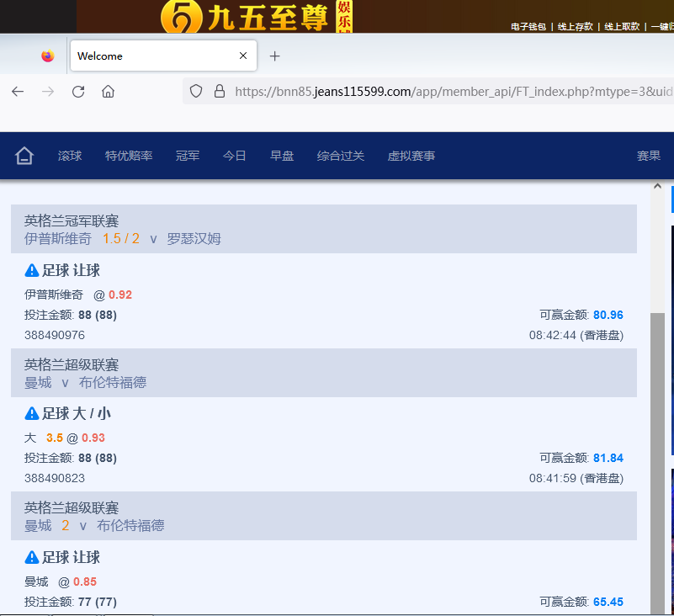This screenshot has height=616, width=674.
Task: Open the 冠军 menu item
Action: point(188,156)
